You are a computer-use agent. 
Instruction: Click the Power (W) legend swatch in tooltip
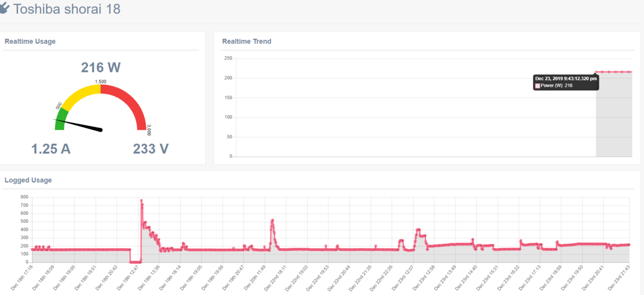537,85
